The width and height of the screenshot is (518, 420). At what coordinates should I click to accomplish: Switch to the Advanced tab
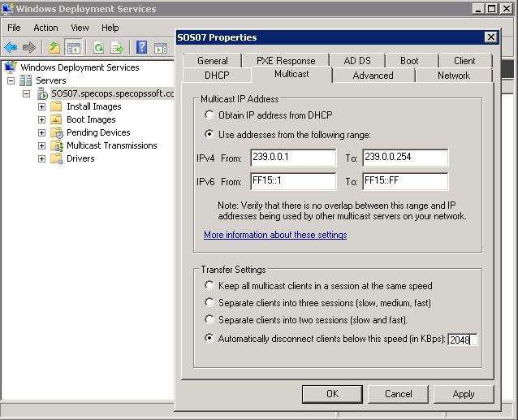(x=373, y=76)
